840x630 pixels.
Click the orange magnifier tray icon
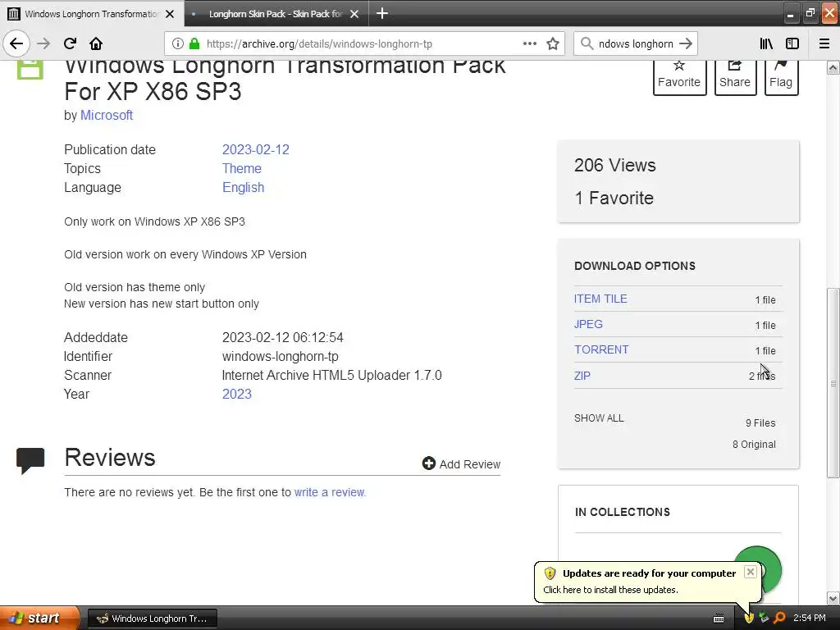coord(779,619)
